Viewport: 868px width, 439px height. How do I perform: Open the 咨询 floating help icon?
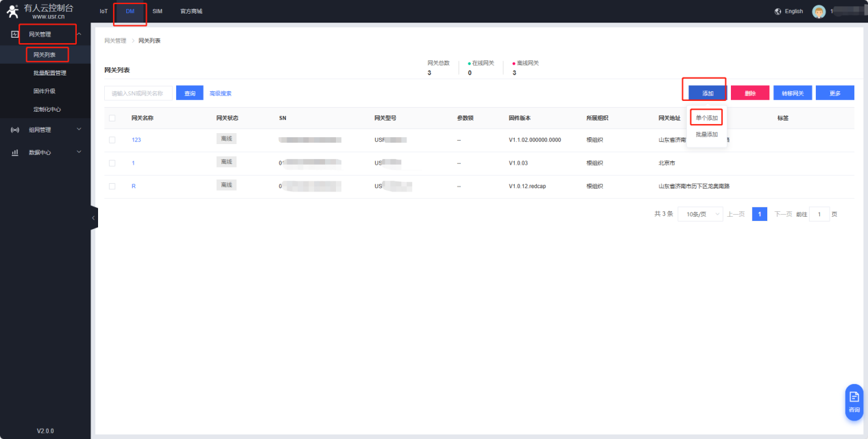[x=854, y=401]
